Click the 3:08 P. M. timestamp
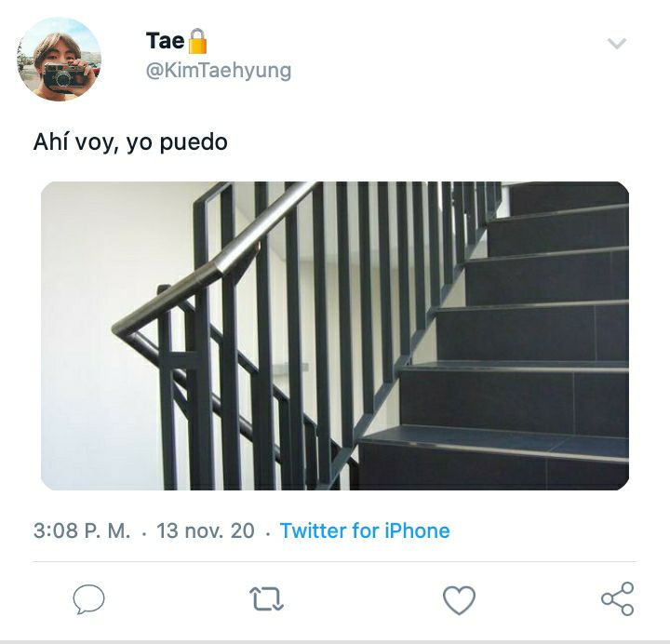The width and height of the screenshot is (670, 644). [x=82, y=530]
